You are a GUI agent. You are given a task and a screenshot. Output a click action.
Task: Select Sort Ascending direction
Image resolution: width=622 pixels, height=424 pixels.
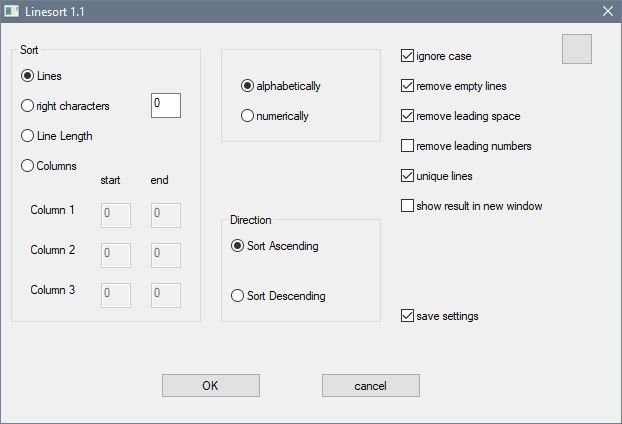click(275, 246)
